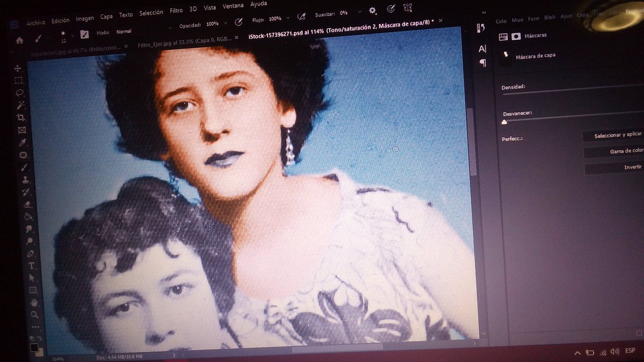644x362 pixels.
Task: Go to the Home screen
Action: [x=20, y=40]
